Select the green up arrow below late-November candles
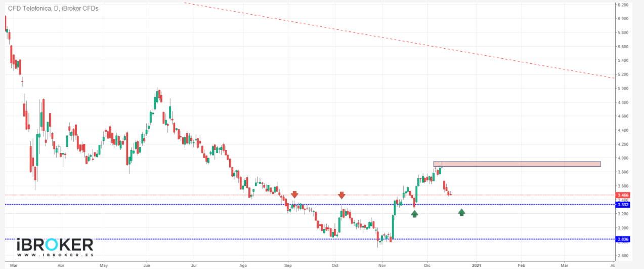Screen dimensions: 644x269 (415, 214)
